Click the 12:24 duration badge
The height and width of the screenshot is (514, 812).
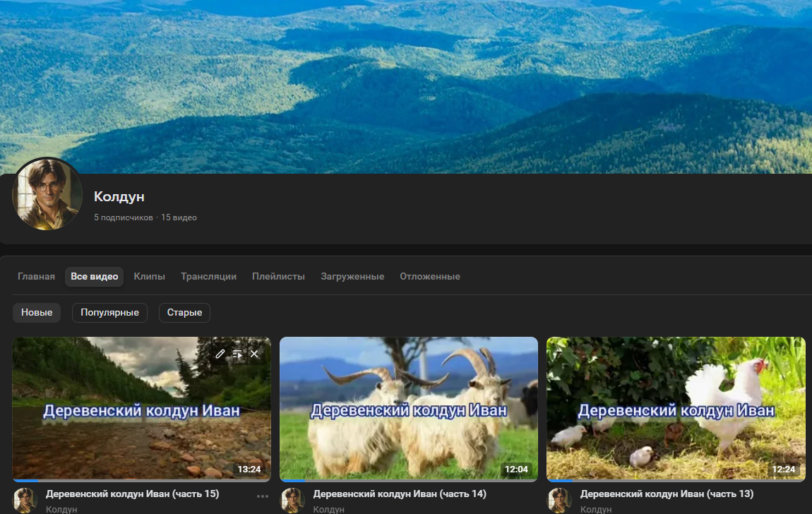[x=784, y=470]
